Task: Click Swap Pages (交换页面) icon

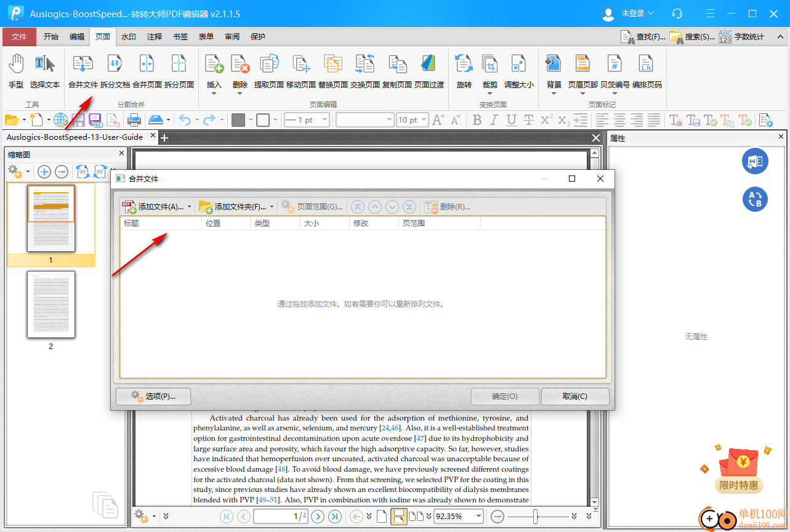Action: (365, 71)
